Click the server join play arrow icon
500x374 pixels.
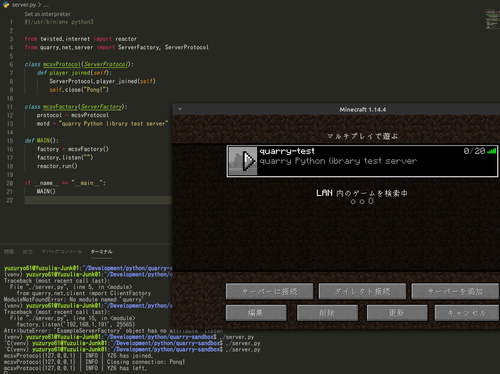pos(248,161)
